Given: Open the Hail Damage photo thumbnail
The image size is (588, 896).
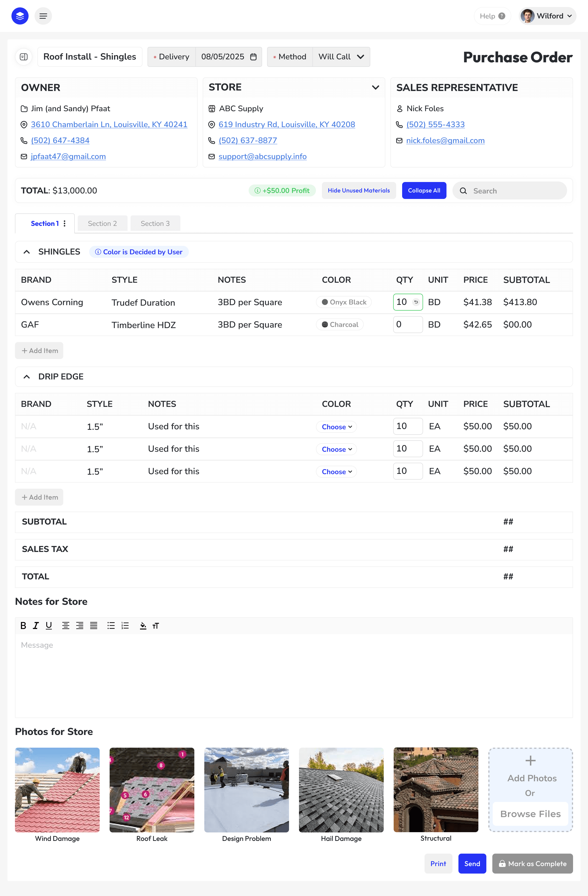Looking at the screenshot, I should [x=341, y=790].
